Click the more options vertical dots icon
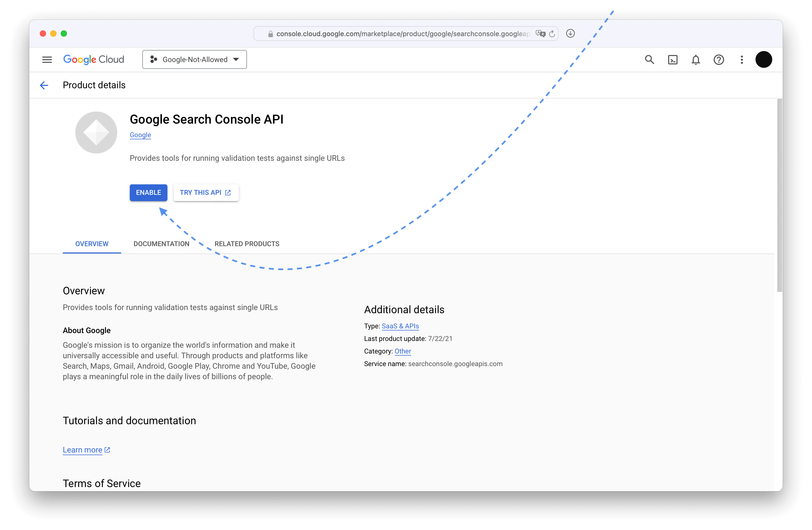This screenshot has width=812, height=530. pos(742,59)
